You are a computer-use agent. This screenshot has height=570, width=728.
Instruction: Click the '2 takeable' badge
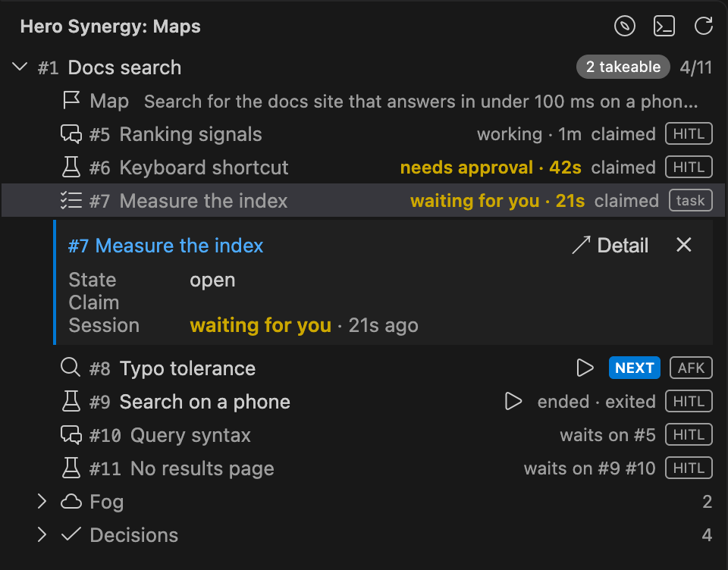point(623,67)
